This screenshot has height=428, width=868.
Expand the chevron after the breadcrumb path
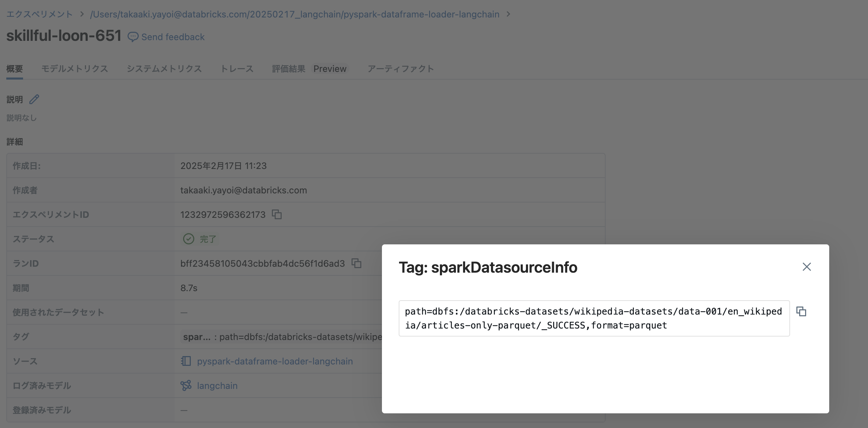click(508, 14)
